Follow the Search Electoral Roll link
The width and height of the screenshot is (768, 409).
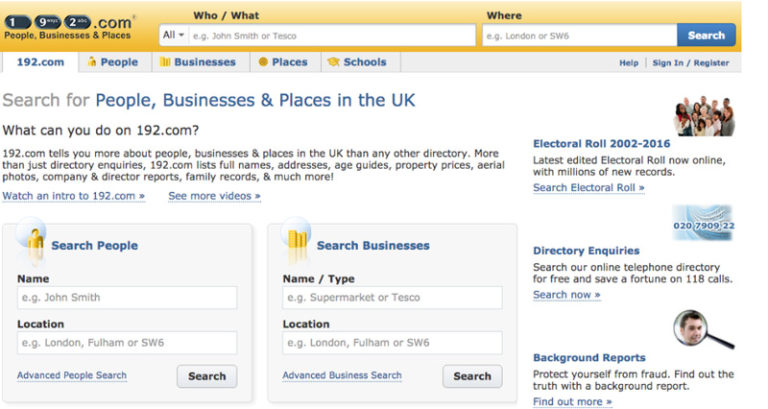click(588, 188)
